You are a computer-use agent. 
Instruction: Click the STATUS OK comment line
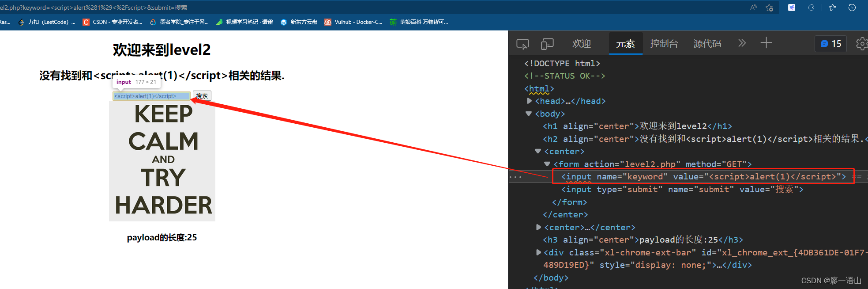(x=564, y=76)
